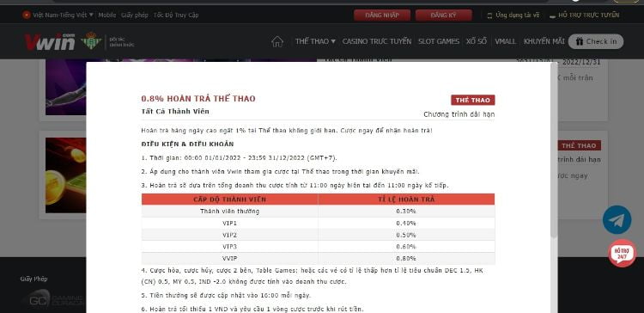The image size is (644, 313).
Task: Click the ĐĂNG KÝ register button
Action: click(444, 15)
